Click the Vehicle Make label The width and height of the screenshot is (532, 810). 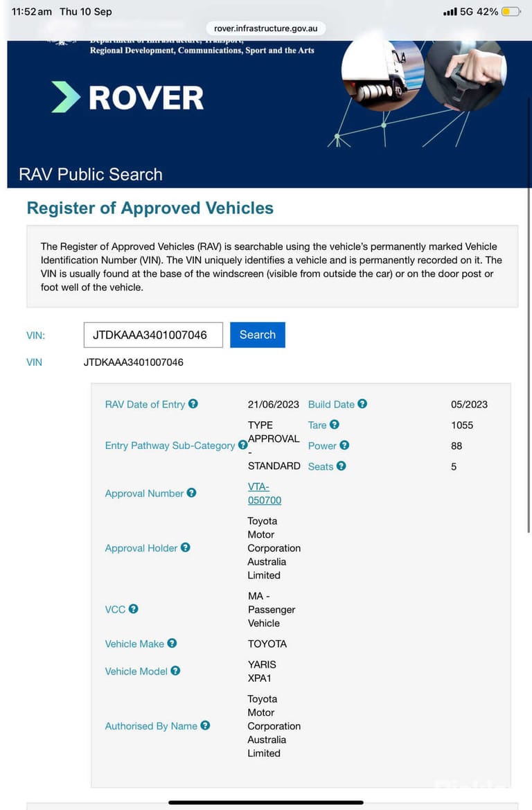point(134,644)
